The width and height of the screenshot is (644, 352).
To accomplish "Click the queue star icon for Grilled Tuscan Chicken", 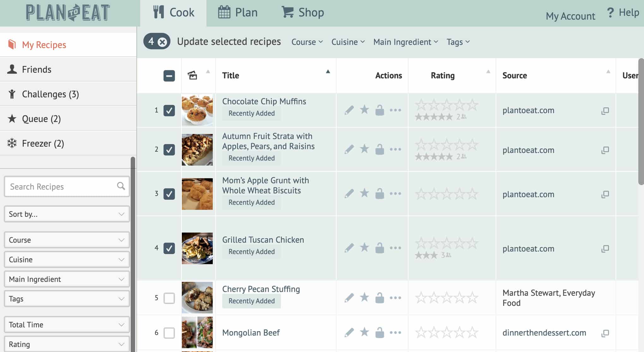I will point(364,247).
